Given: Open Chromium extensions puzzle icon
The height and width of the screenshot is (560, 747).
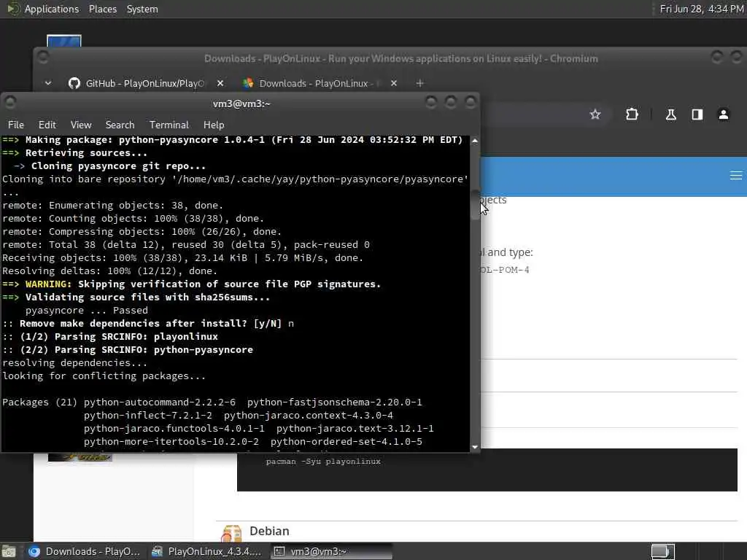Looking at the screenshot, I should point(632,114).
